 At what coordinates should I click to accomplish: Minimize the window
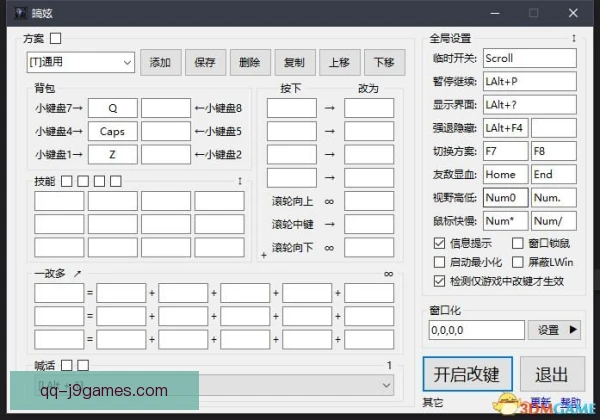(495, 13)
